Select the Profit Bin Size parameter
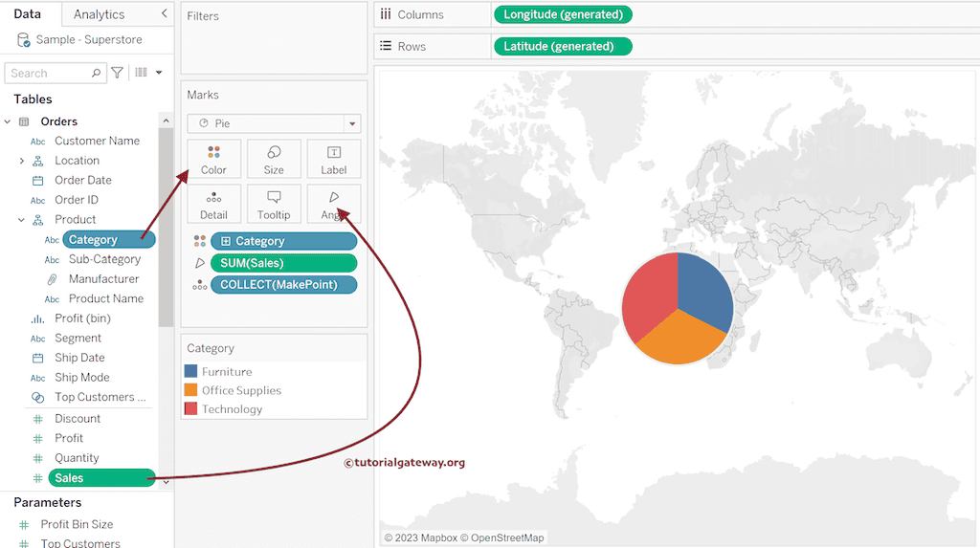This screenshot has height=548, width=980. pyautogui.click(x=77, y=524)
